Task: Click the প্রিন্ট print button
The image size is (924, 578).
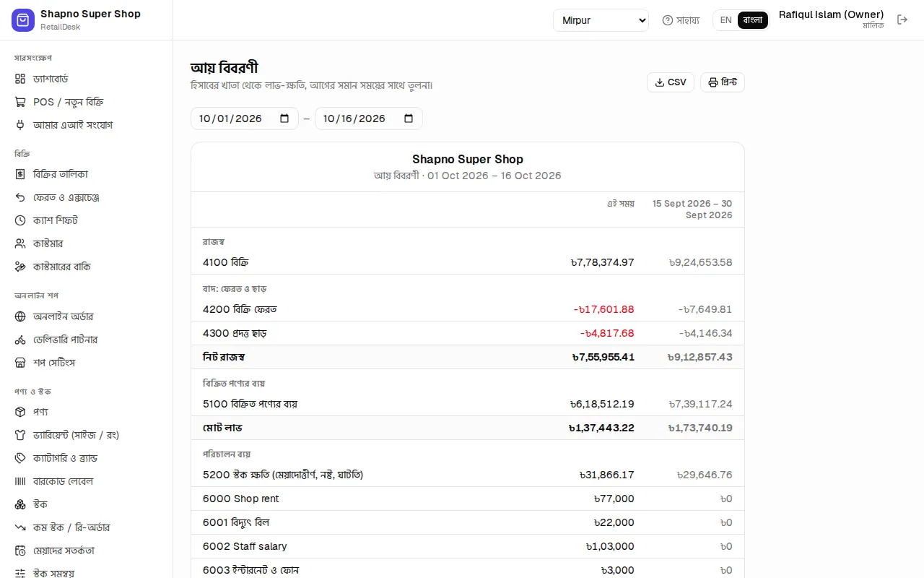Action: 723,82
